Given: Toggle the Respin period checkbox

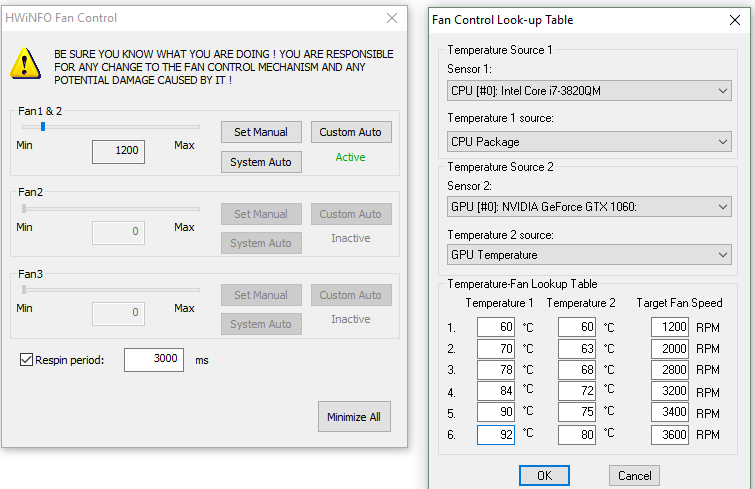Looking at the screenshot, I should tap(26, 360).
